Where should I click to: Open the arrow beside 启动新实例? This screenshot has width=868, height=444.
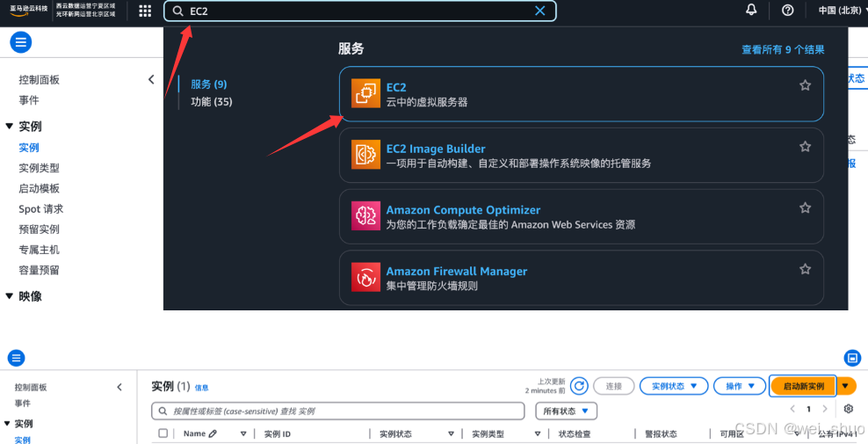coord(845,386)
